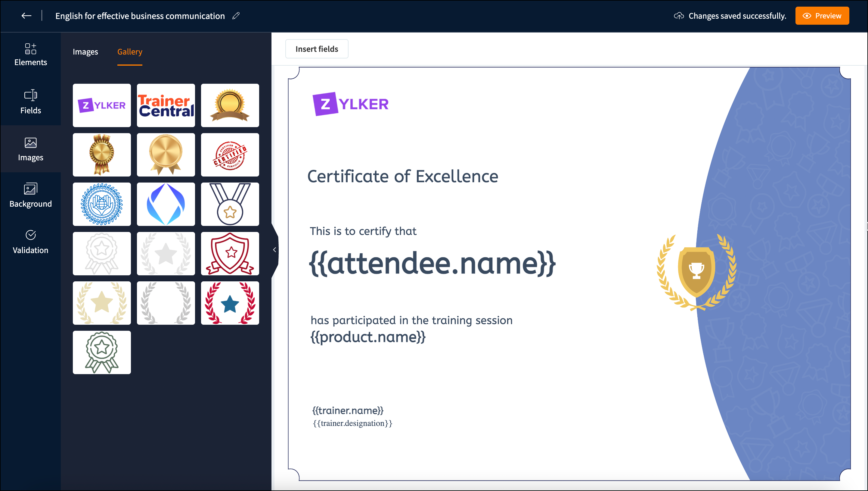The height and width of the screenshot is (491, 868).
Task: Open the Elements panel
Action: click(x=30, y=54)
